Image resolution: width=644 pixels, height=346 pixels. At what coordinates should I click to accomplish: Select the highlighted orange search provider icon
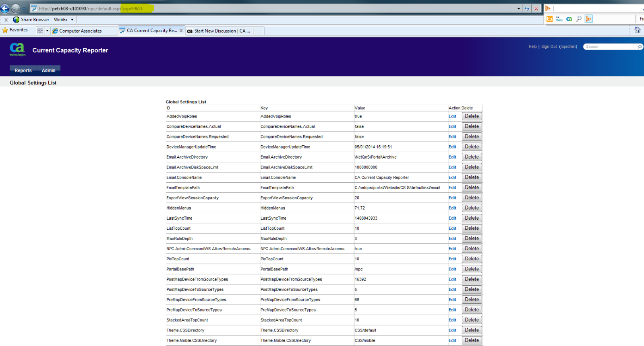click(x=589, y=19)
